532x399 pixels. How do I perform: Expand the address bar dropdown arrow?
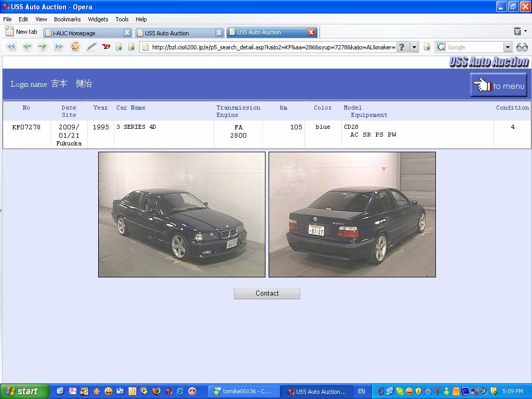coord(414,47)
